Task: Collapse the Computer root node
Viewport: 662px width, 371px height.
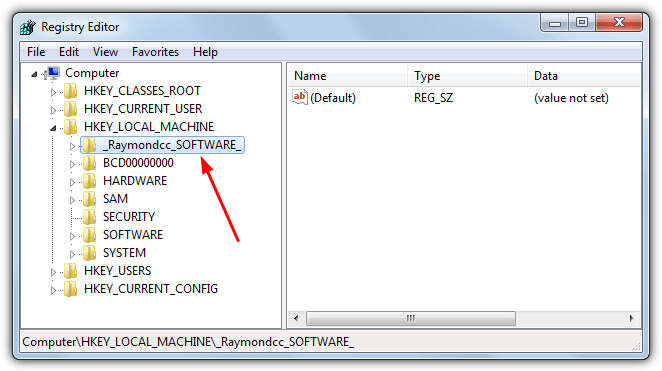Action: pyautogui.click(x=34, y=74)
